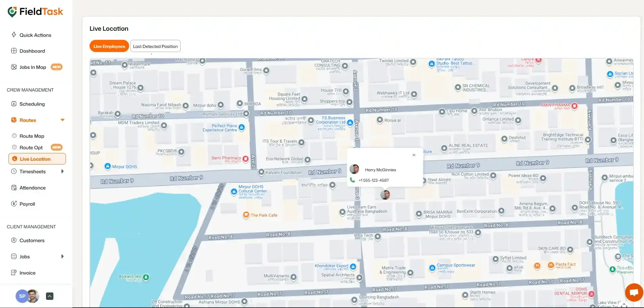Viewport: 644px width, 308px height.
Task: Open the Customers page
Action: coord(32,240)
